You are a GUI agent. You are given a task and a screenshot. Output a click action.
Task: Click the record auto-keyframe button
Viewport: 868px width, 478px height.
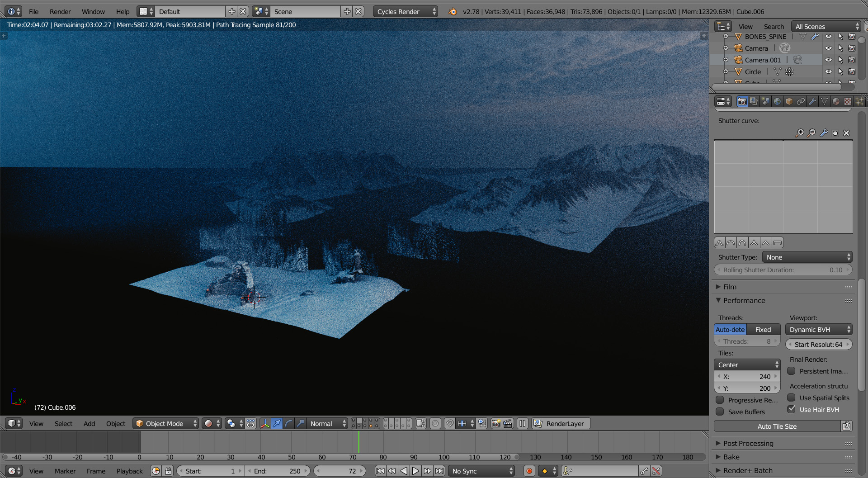coord(529,471)
